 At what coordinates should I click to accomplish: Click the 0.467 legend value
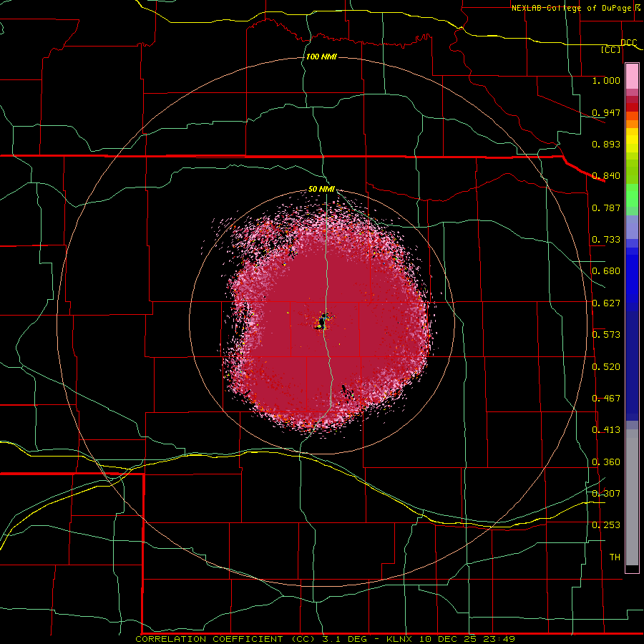(606, 399)
